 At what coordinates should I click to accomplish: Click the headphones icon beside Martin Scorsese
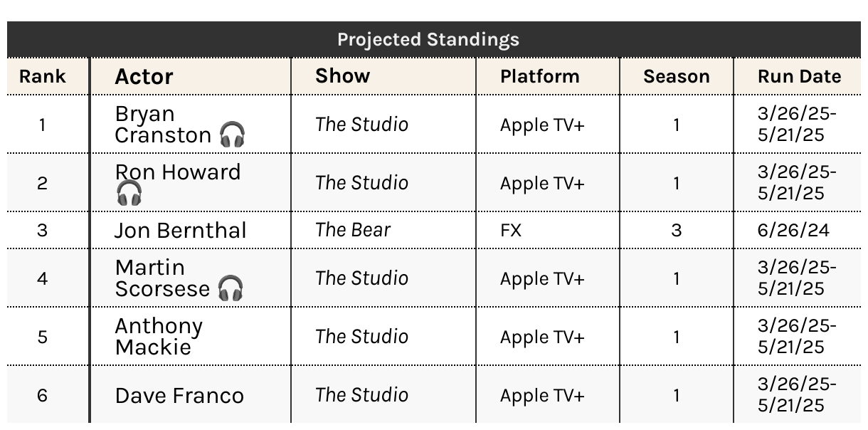click(x=231, y=288)
